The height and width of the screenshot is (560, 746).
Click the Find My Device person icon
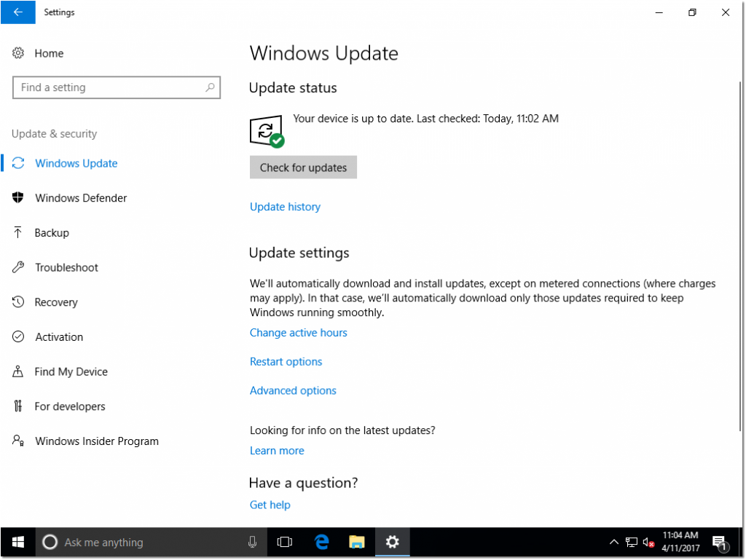(18, 371)
